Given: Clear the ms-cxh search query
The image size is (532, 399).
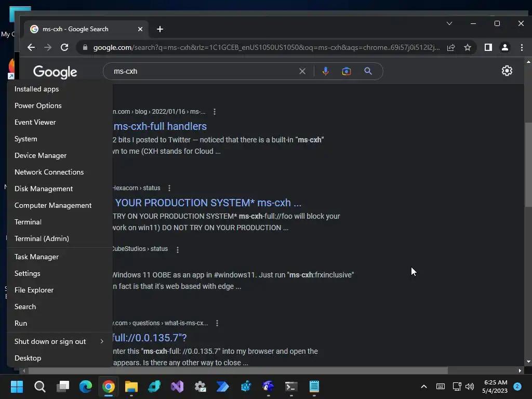Looking at the screenshot, I should [x=302, y=71].
